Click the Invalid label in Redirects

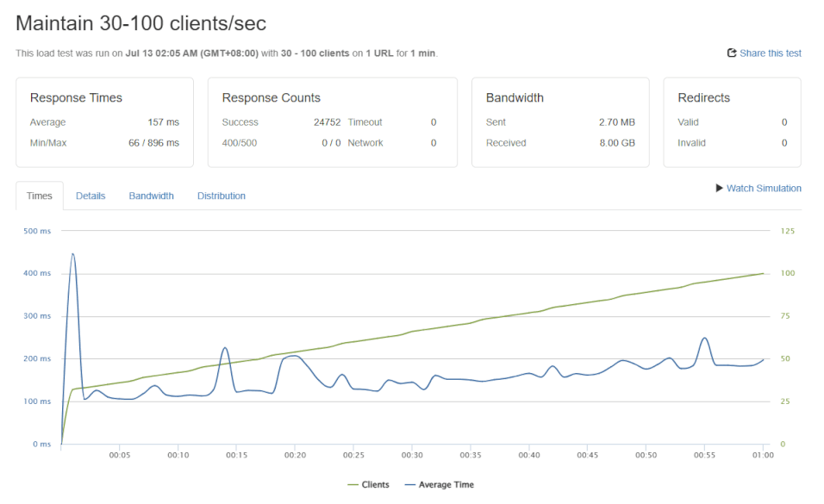click(692, 143)
